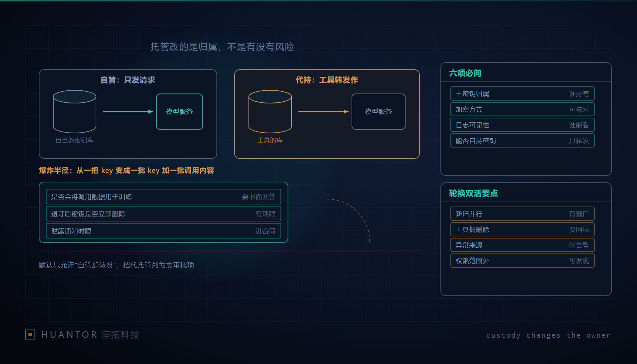Click the 工具侧删除 row

523,230
